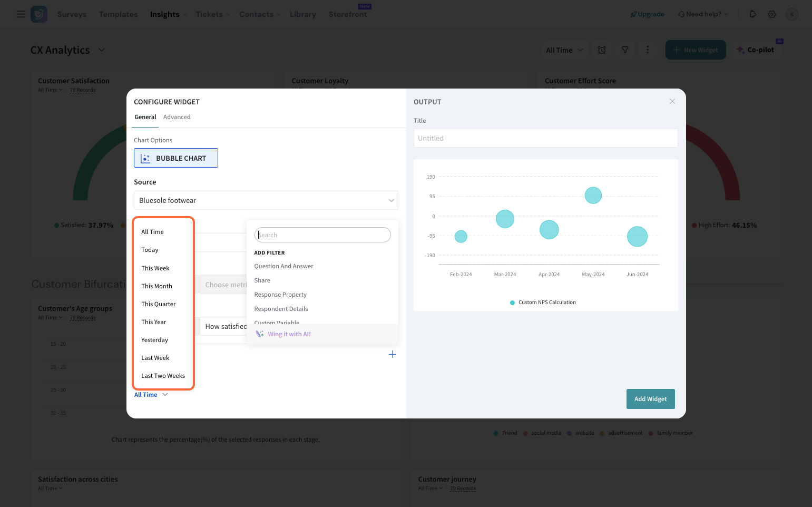Click the Upgrade link
Viewport: 812px width, 507px height.
pos(647,14)
